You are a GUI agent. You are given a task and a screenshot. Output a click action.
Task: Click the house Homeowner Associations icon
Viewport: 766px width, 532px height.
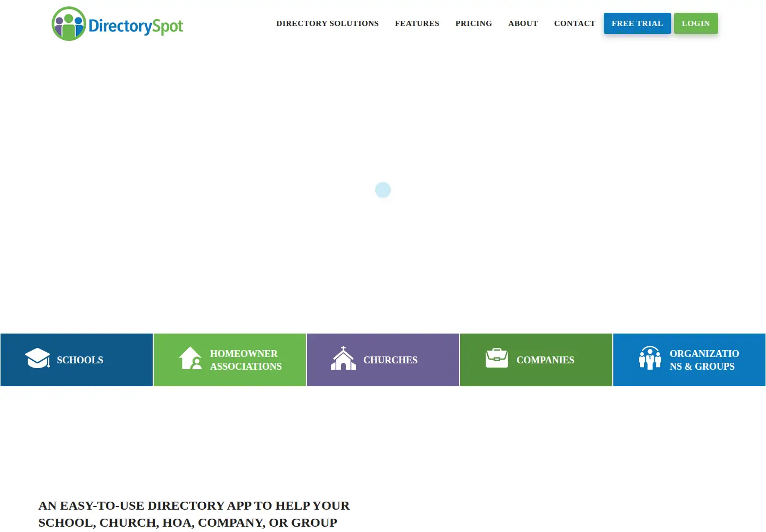(x=190, y=358)
